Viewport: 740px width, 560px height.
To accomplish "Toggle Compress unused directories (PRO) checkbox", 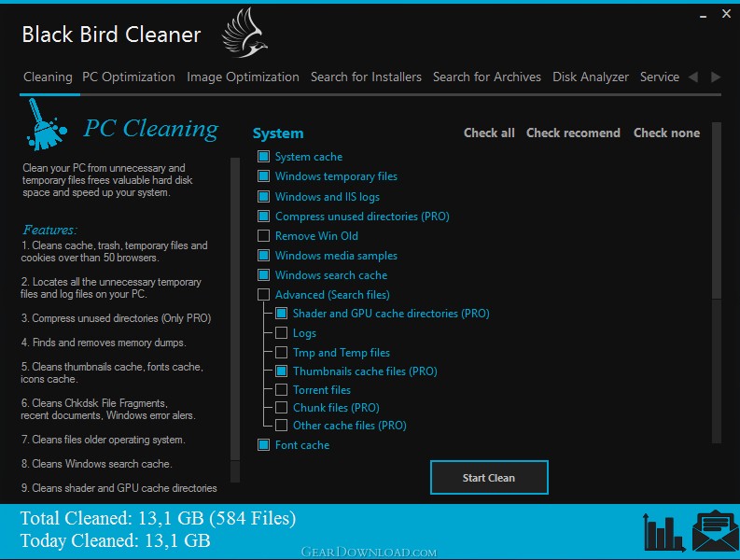I will coord(264,217).
